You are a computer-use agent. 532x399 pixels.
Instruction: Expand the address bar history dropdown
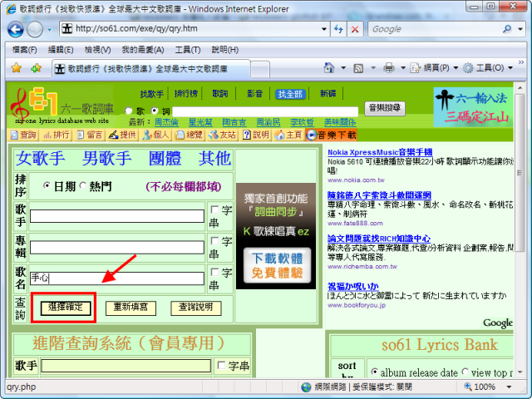(x=324, y=29)
